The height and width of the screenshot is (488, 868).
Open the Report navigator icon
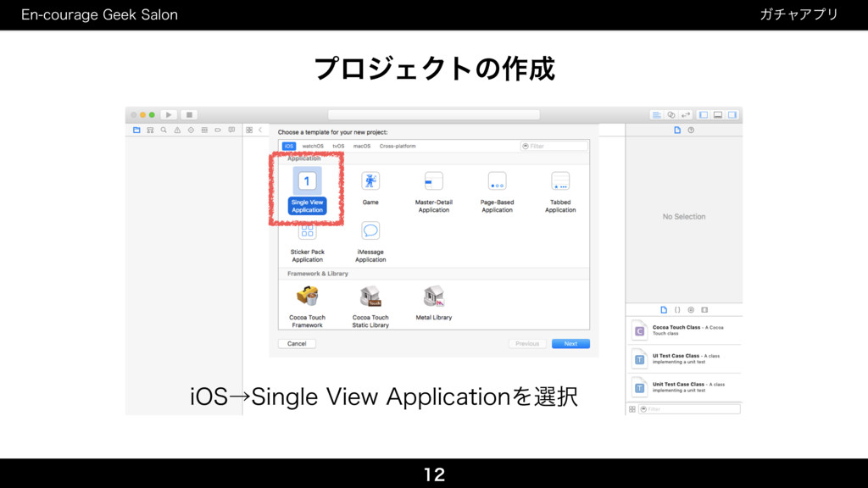[231, 130]
